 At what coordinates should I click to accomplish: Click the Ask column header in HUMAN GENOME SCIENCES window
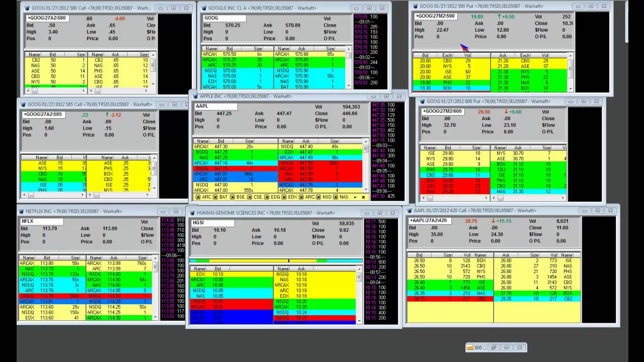point(301,269)
